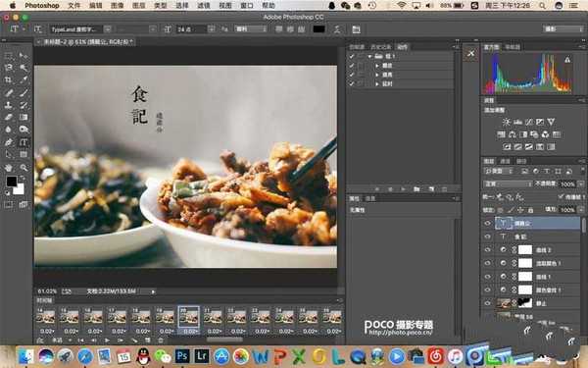Select the Quick Selection tool
This screenshot has height=368, width=588.
24,68
